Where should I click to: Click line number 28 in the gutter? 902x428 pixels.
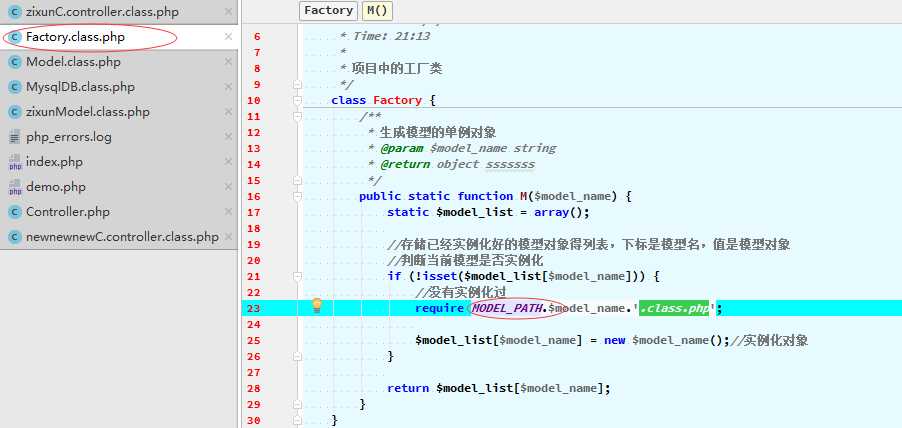pos(254,388)
